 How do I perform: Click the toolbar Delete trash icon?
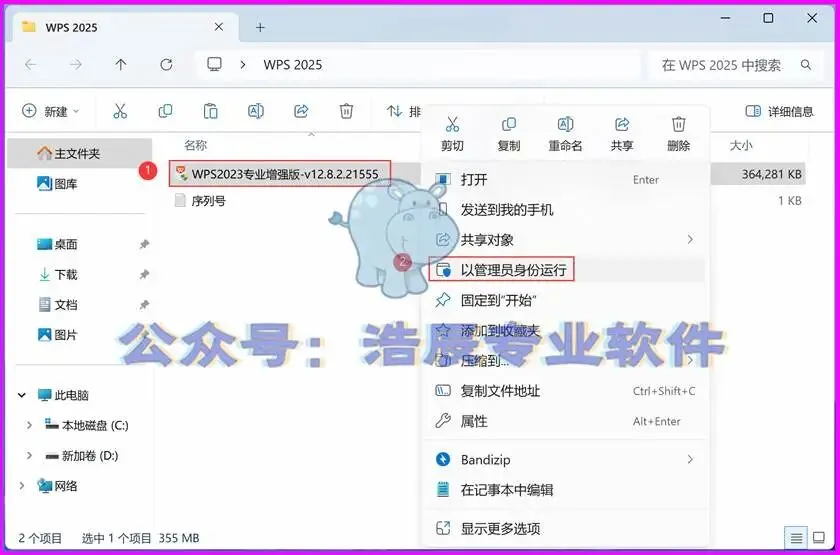(x=346, y=111)
